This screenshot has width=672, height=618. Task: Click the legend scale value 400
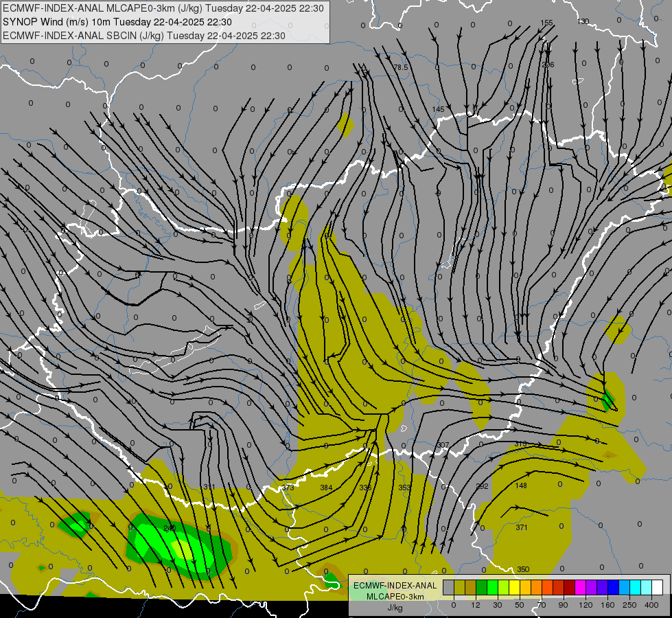tap(651, 605)
